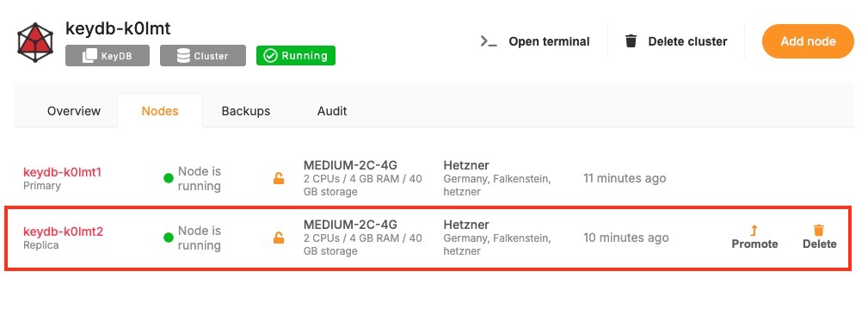
Task: Click the green status dot for keydb-k0lmt2
Action: coord(169,238)
